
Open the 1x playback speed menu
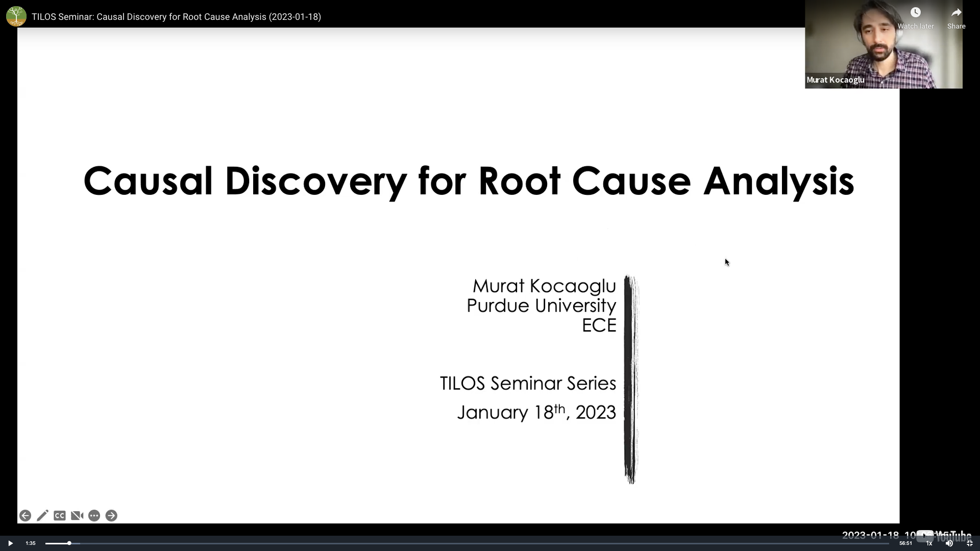(x=929, y=543)
